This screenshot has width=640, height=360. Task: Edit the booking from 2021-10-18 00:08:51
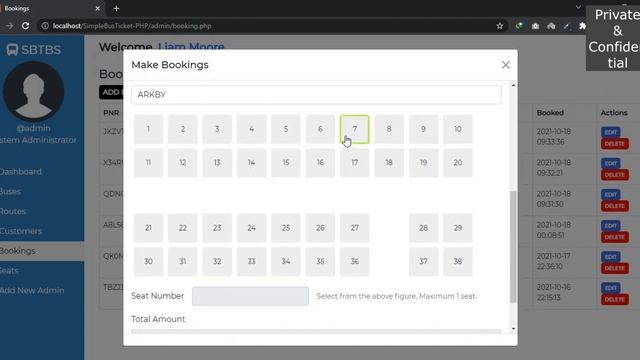click(x=611, y=225)
